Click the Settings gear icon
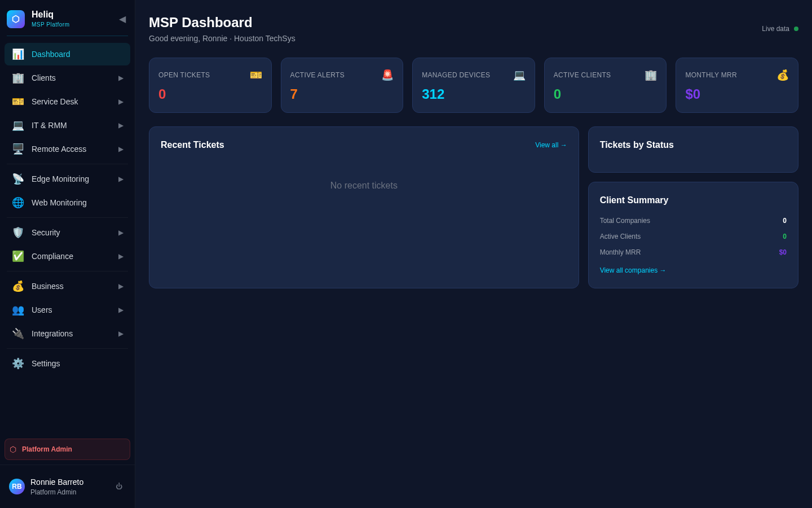 18,364
